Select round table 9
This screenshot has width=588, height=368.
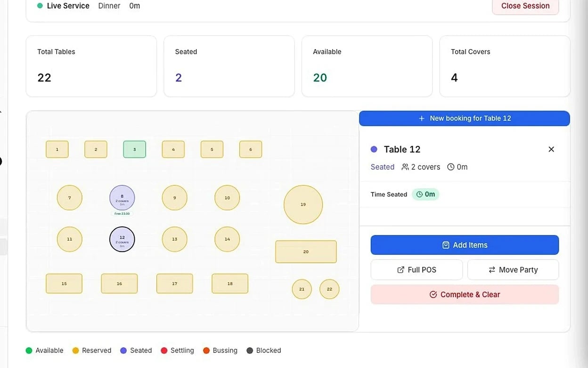click(175, 198)
